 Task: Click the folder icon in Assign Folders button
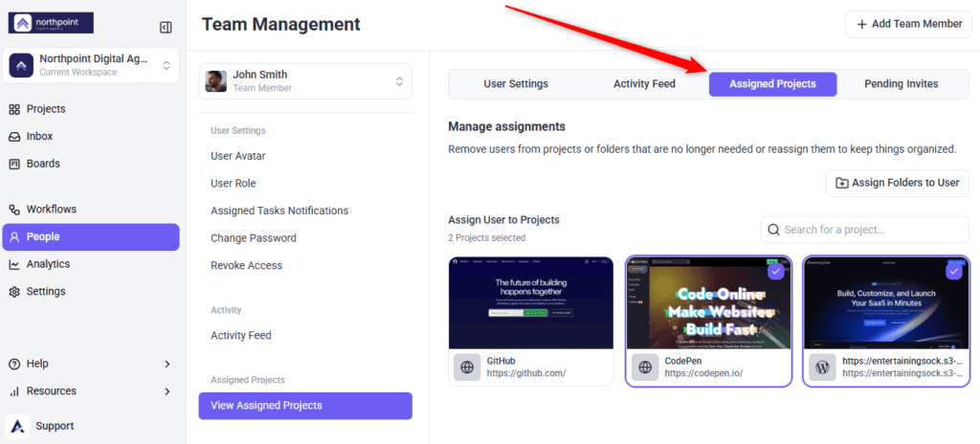click(842, 183)
